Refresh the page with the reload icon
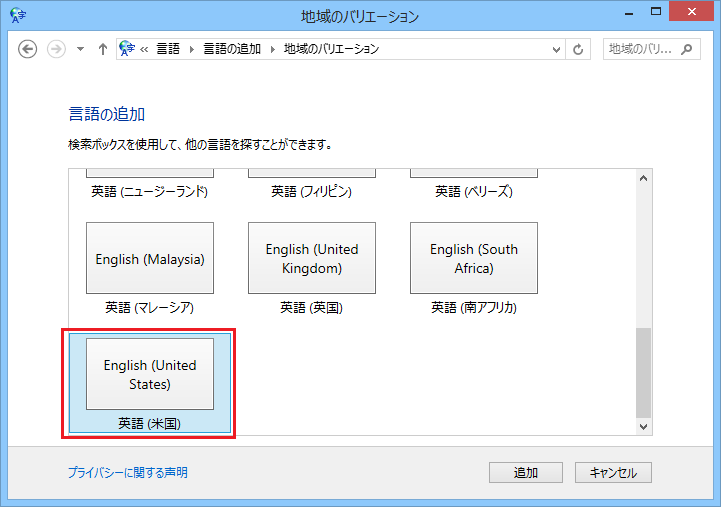This screenshot has height=507, width=721. 579,49
